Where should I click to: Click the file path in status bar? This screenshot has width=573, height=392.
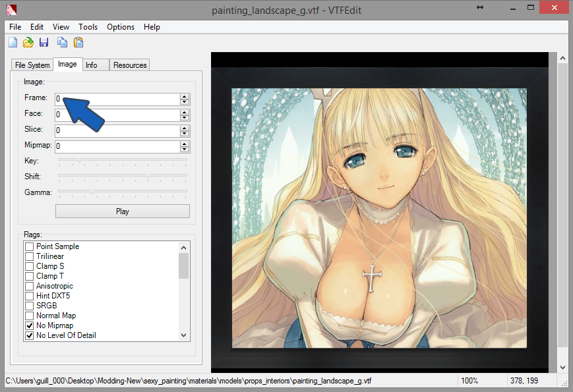[188, 381]
